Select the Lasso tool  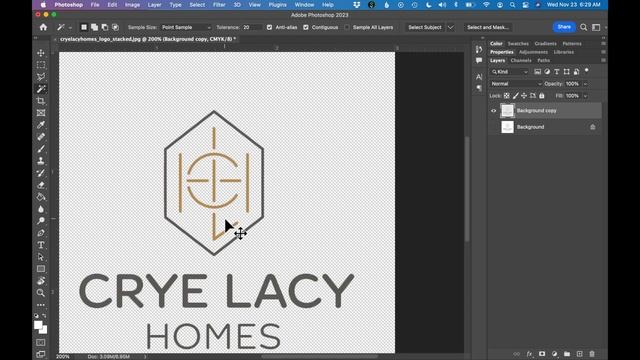click(x=41, y=77)
